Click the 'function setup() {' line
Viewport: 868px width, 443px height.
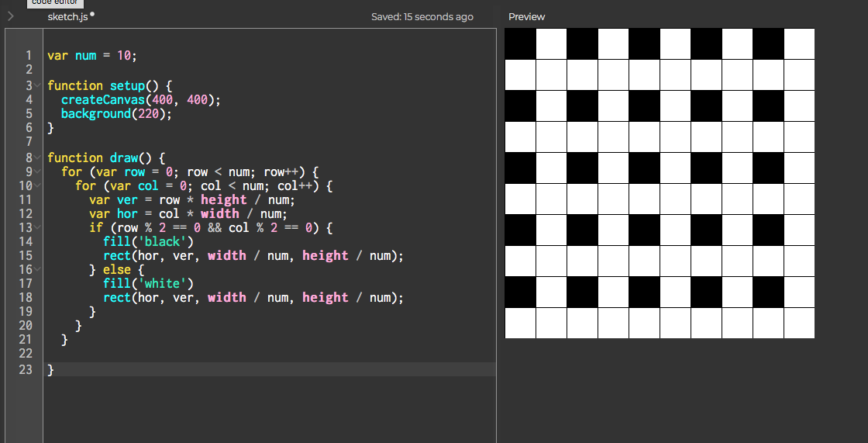110,85
